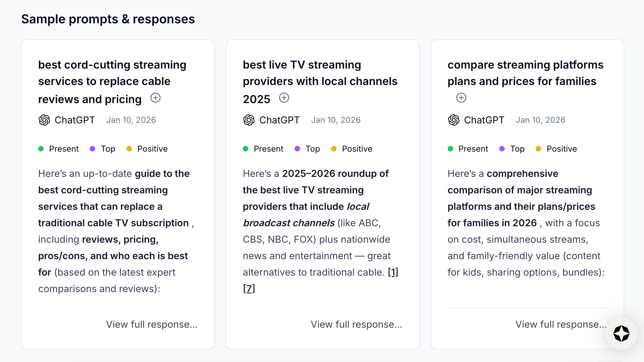Viewport: 644px width, 362px height.
Task: Open citation [7] in live TV response
Action: pos(249,289)
